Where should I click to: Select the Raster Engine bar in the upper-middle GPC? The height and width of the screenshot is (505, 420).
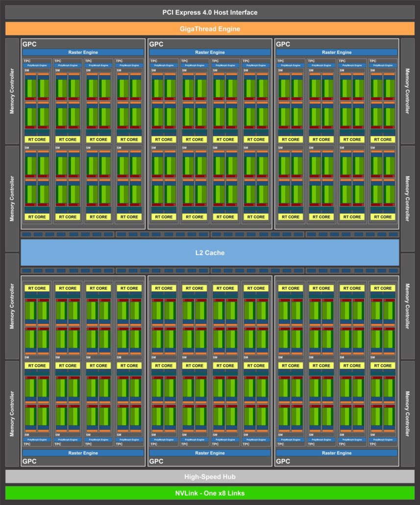(210, 52)
